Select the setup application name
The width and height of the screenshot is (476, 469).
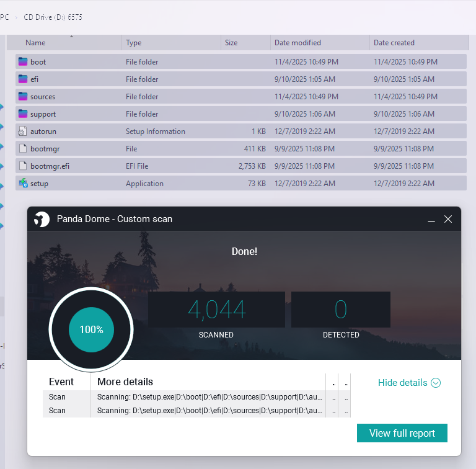pyautogui.click(x=39, y=184)
